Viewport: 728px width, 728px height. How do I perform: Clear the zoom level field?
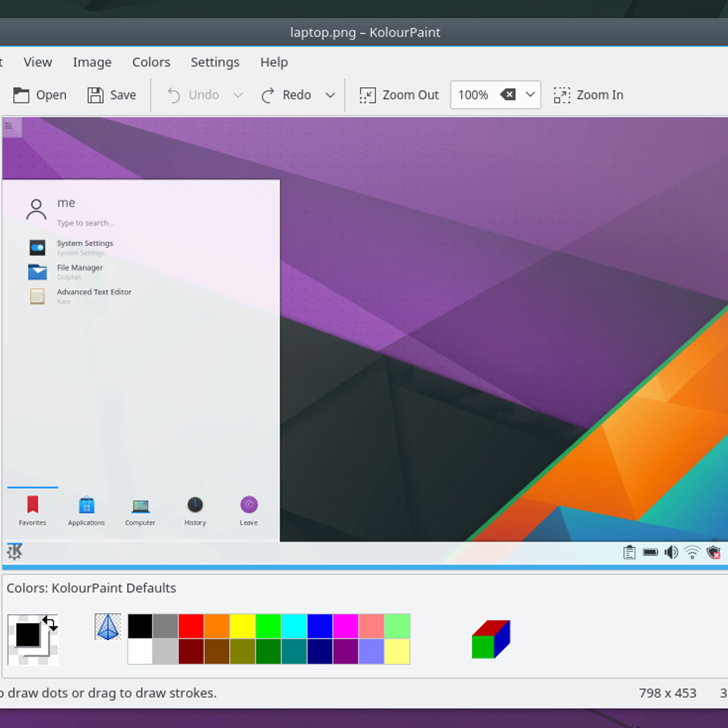[508, 95]
